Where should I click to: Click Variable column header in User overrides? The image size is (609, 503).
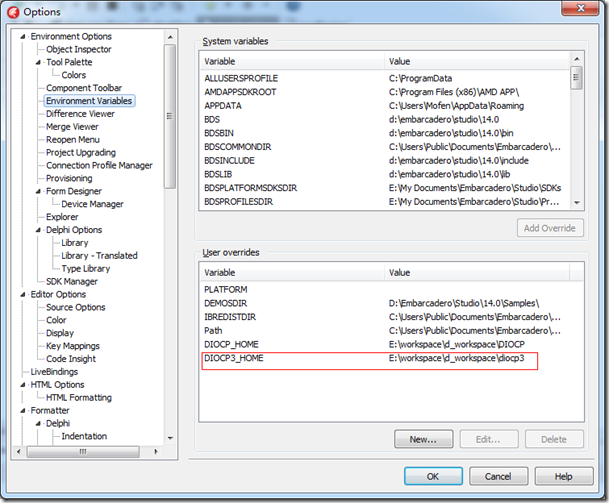[x=292, y=273]
